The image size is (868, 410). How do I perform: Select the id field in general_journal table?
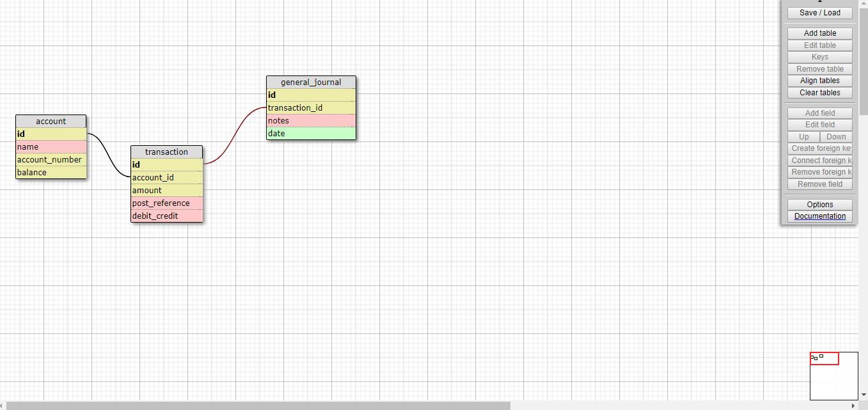(x=311, y=95)
